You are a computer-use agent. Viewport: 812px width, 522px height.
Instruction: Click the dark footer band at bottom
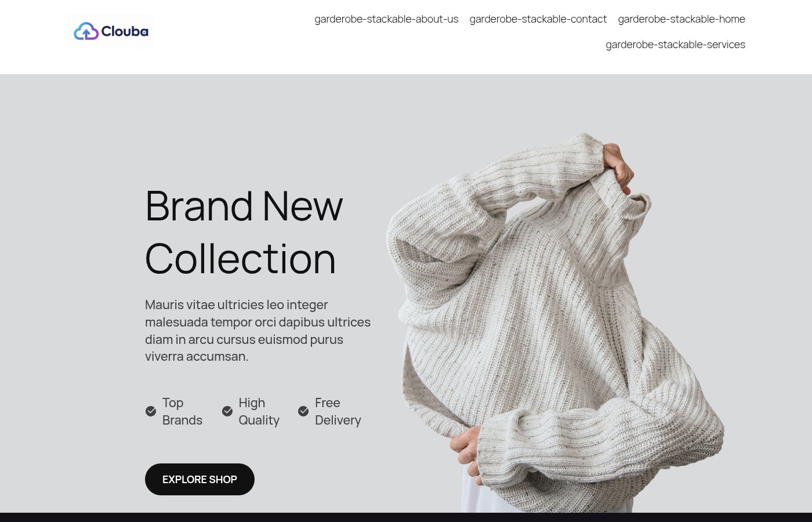pyautogui.click(x=406, y=517)
